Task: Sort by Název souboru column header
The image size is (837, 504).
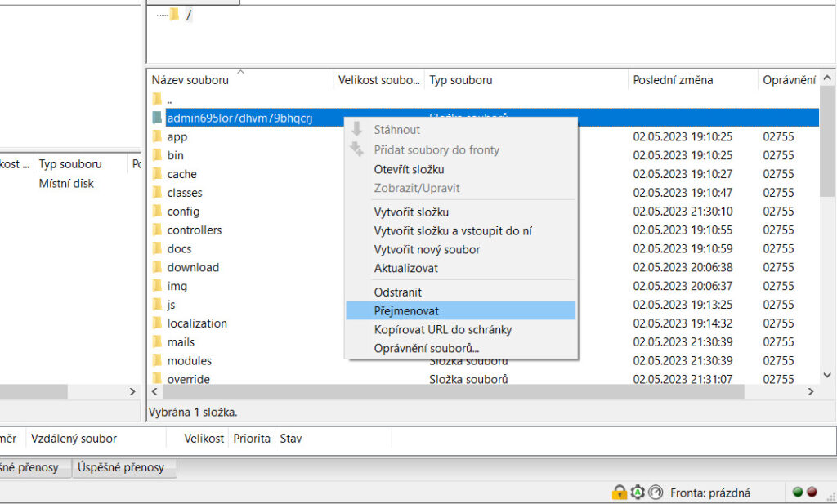Action: [x=240, y=80]
